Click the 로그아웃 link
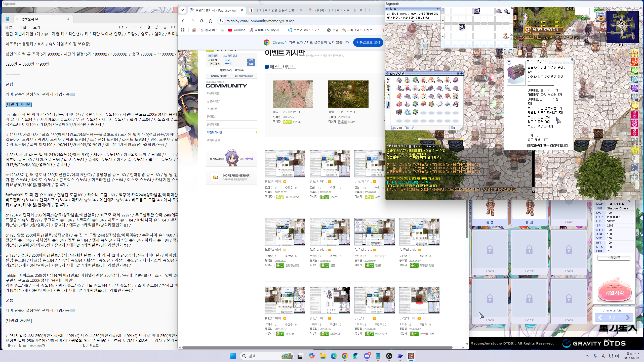This screenshot has width=644, height=362. 239,70
